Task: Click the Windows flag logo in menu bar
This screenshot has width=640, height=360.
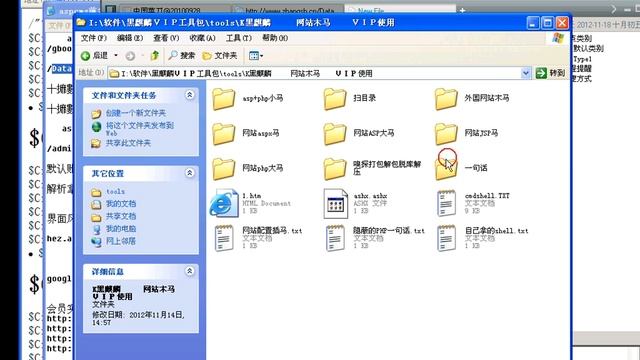Action: pos(558,38)
